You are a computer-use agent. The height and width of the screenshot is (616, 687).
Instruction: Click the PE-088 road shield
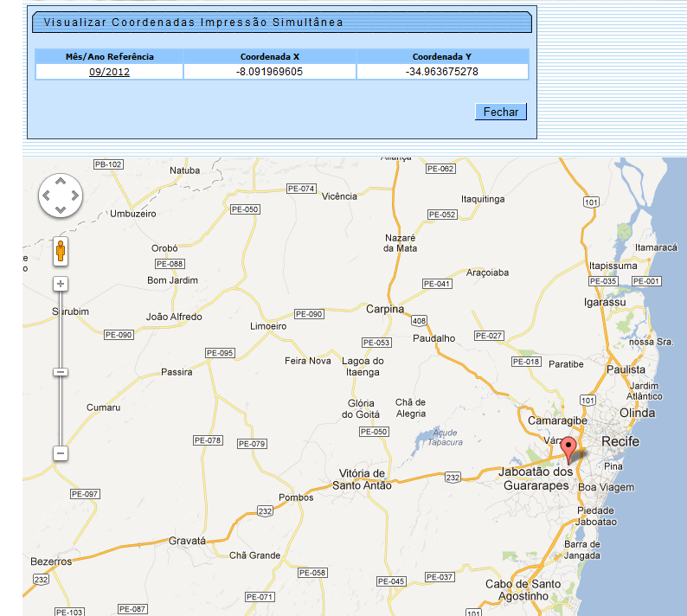[170, 264]
